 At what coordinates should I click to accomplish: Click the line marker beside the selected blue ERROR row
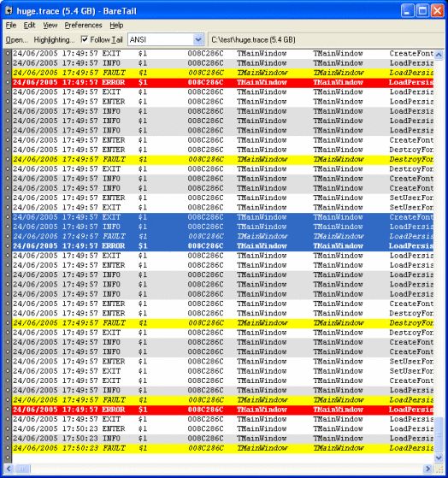pyautogui.click(x=8, y=246)
